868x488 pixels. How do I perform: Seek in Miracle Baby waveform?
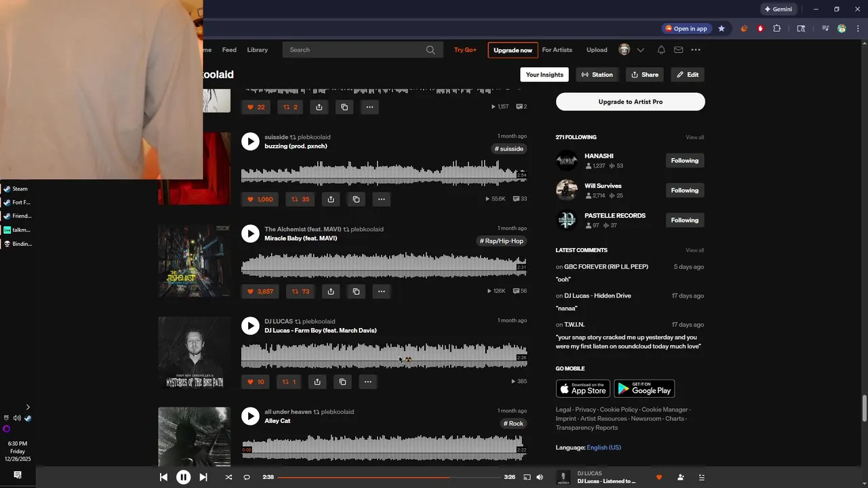384,264
